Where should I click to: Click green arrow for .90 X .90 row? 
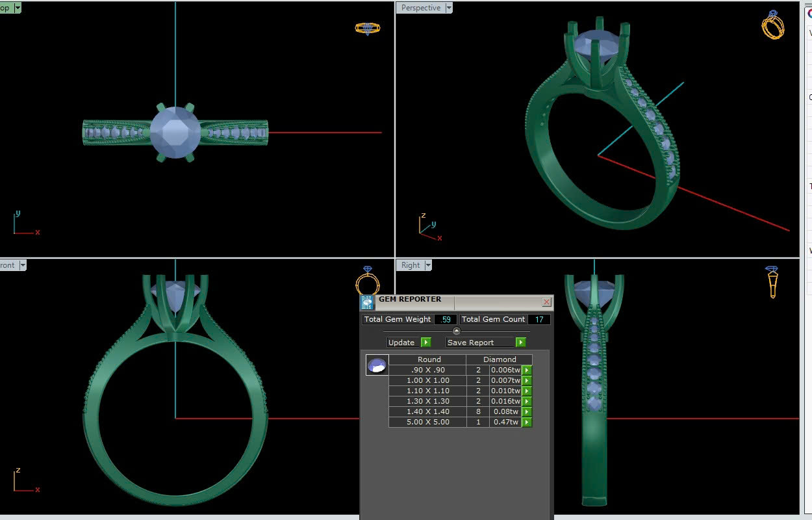pyautogui.click(x=527, y=370)
